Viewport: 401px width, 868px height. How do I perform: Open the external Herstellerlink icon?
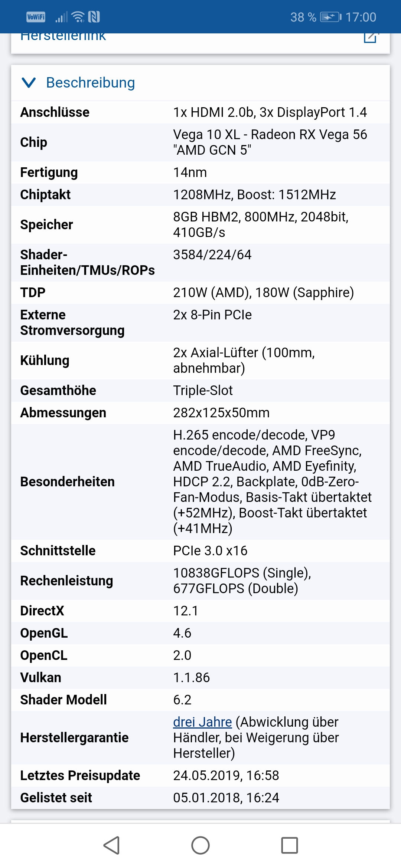coord(371,37)
